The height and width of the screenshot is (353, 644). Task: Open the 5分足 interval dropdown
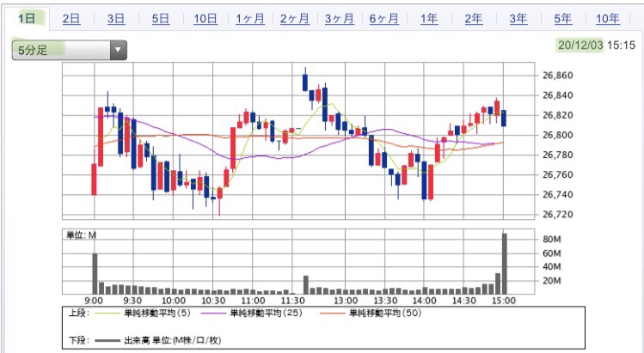(x=70, y=50)
